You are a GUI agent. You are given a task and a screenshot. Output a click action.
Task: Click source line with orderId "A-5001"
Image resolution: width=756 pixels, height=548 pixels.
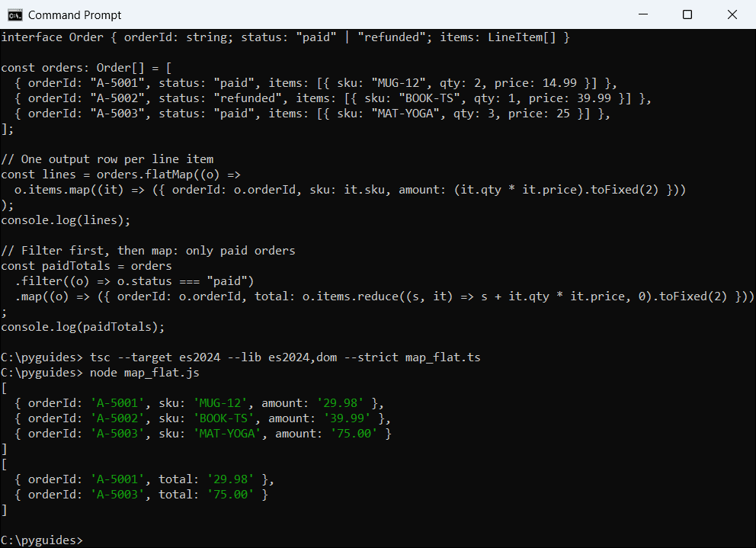coord(316,83)
